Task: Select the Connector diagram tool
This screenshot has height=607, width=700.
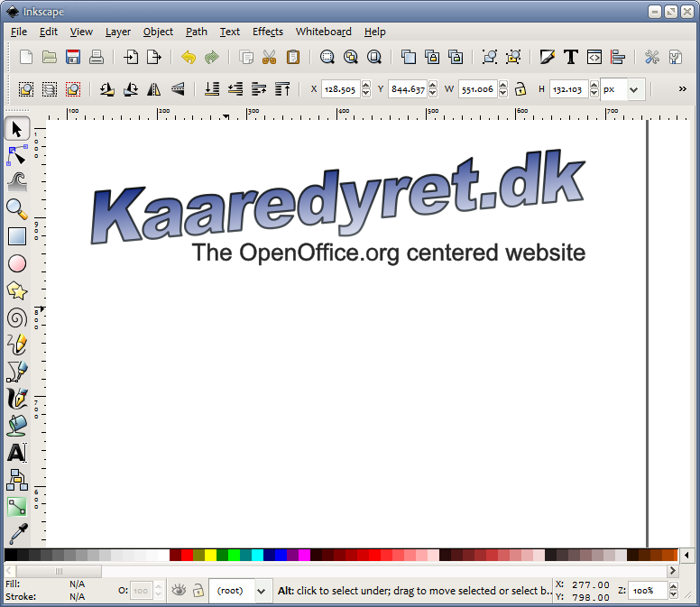Action: (17, 480)
